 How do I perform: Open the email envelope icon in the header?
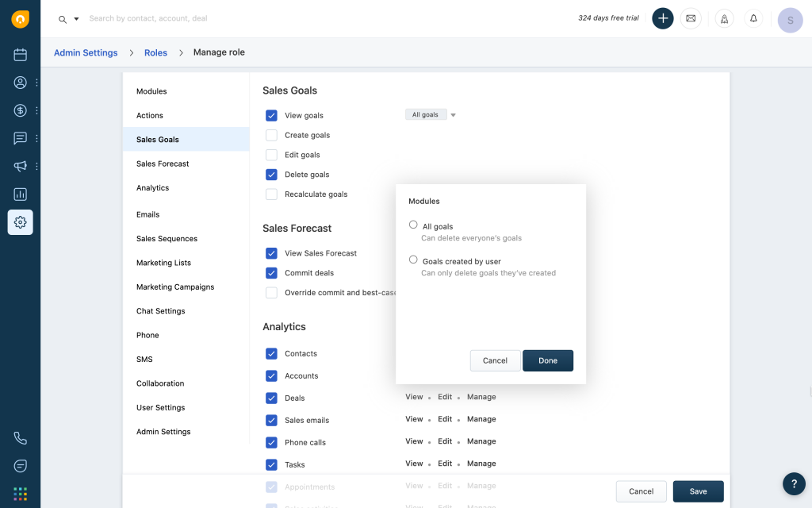pos(690,18)
